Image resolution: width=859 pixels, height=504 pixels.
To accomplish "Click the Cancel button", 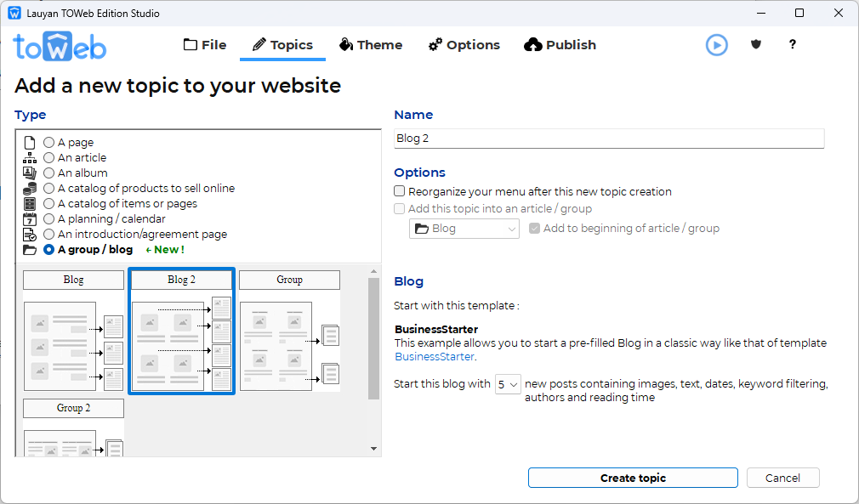I will [x=782, y=478].
